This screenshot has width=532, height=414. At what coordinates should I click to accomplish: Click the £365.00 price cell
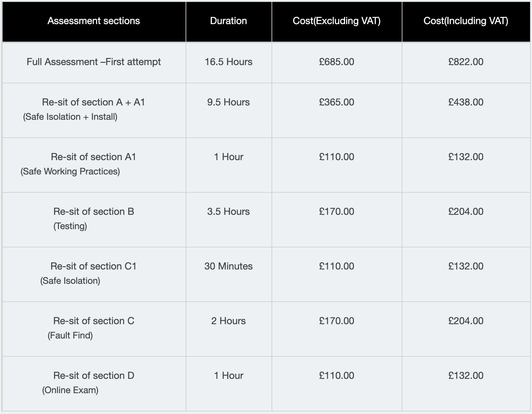point(337,102)
